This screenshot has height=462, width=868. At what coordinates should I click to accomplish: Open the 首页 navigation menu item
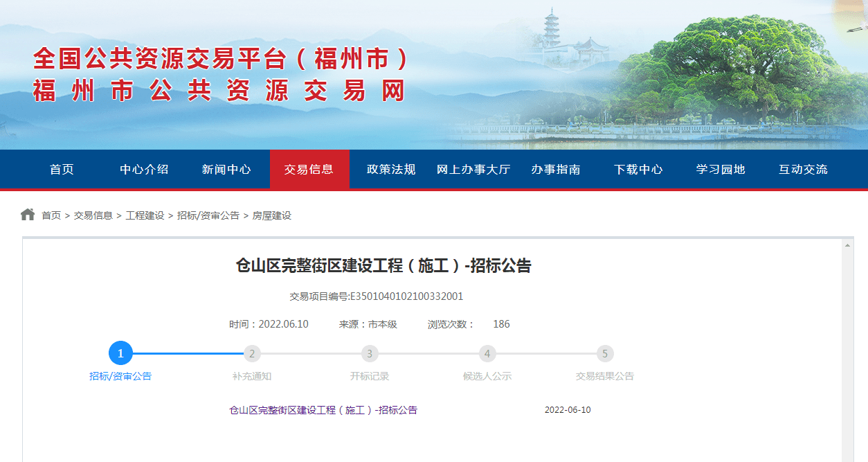[62, 169]
